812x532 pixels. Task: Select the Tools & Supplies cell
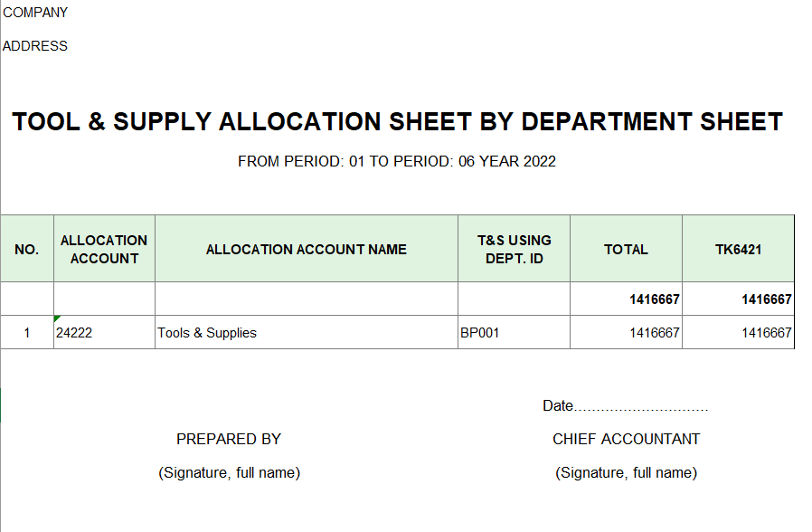207,333
